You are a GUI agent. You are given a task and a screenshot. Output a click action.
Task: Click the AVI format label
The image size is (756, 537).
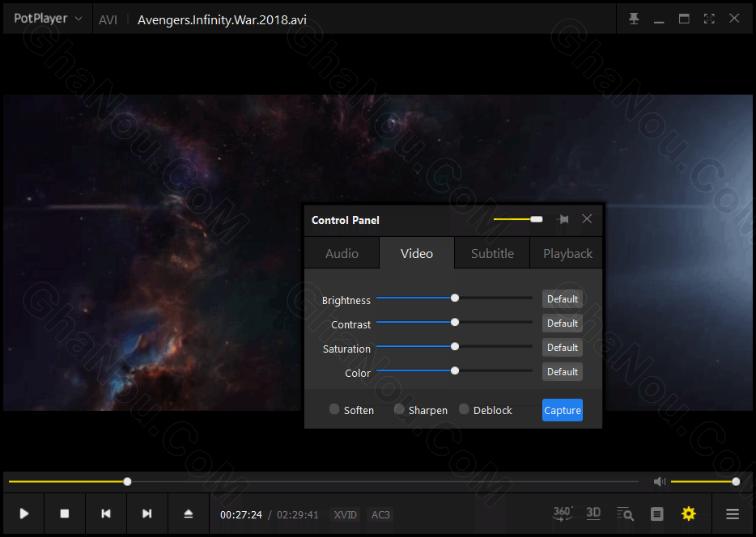108,19
